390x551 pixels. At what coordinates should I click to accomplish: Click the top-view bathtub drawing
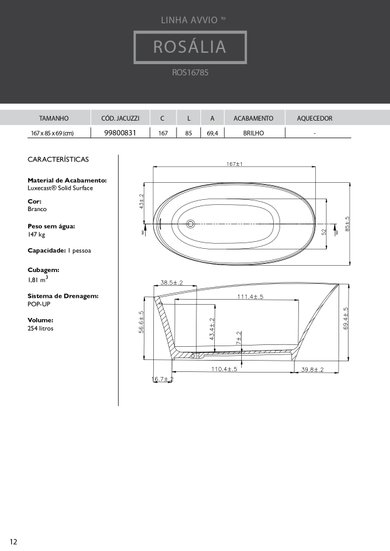[x=235, y=223]
